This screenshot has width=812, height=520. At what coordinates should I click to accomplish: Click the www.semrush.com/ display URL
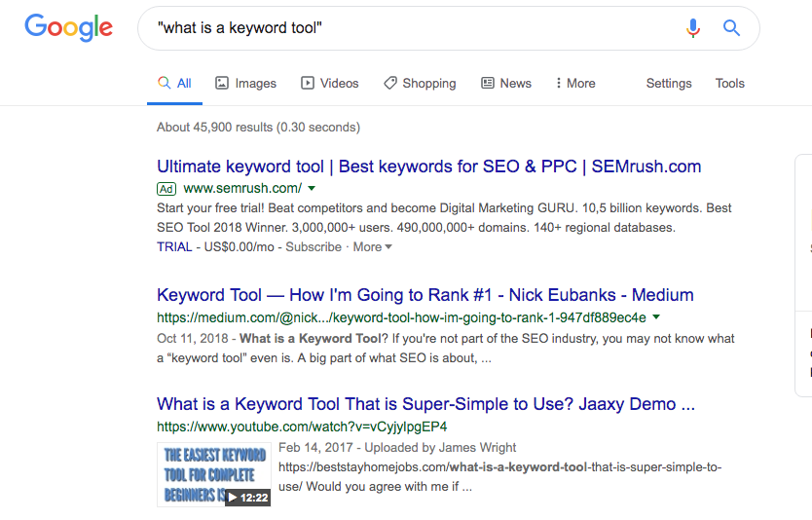click(242, 189)
